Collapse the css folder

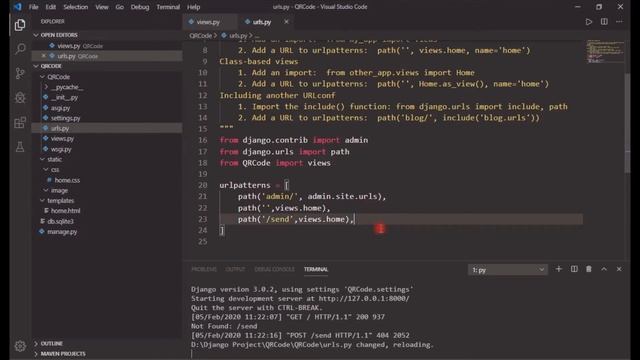click(x=46, y=169)
